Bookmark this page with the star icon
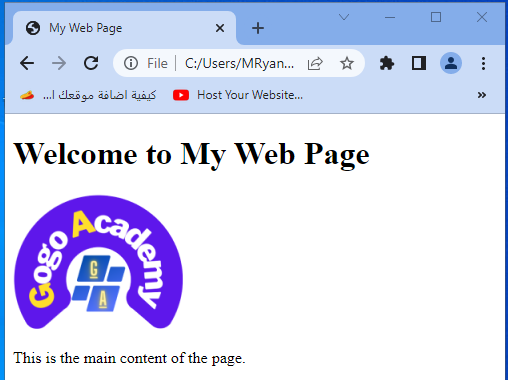The image size is (508, 380). [347, 63]
